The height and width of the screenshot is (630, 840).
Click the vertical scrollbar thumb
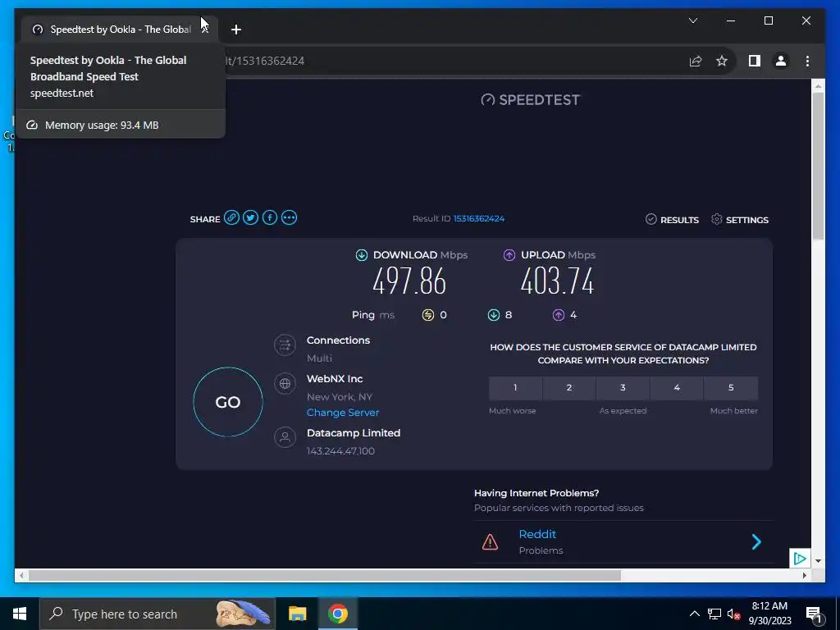(818, 166)
